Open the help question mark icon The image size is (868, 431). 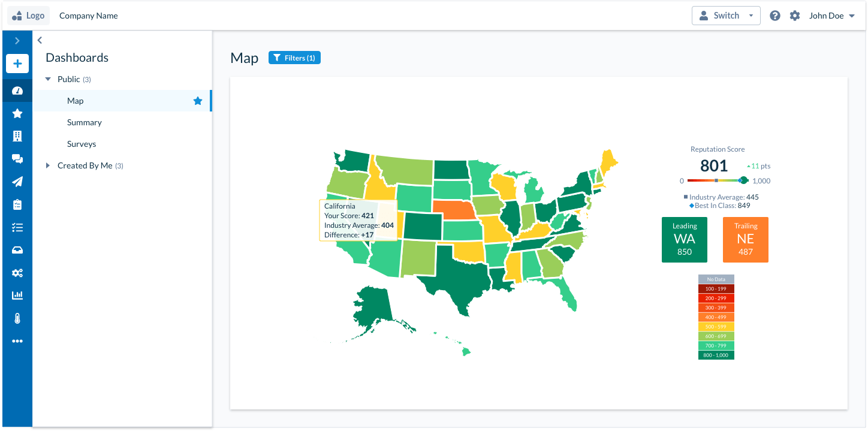coord(774,15)
